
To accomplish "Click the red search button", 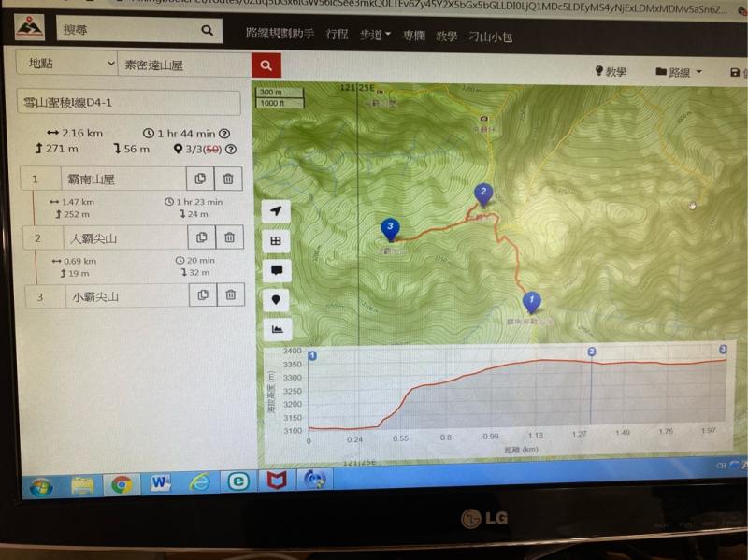I will [266, 65].
